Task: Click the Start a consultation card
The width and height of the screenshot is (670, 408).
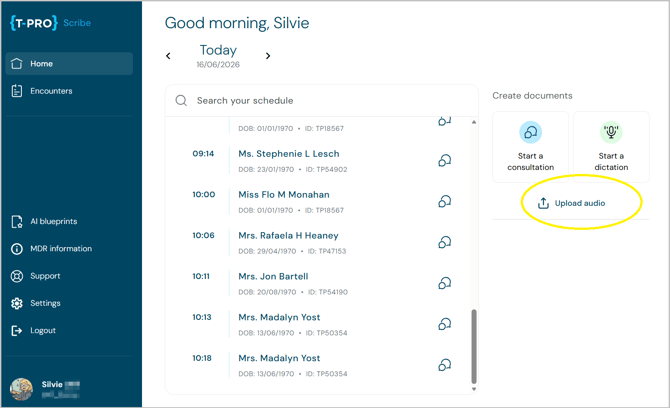Action: (530, 147)
